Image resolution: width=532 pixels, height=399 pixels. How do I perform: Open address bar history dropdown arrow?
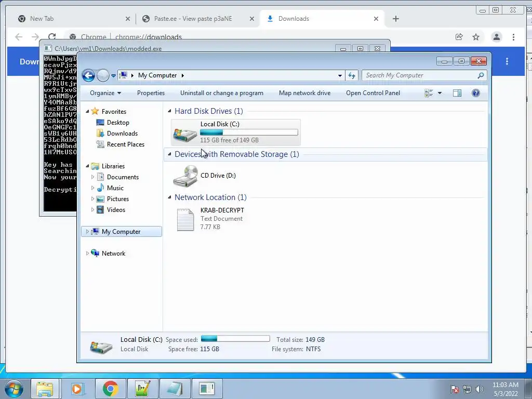(x=340, y=76)
